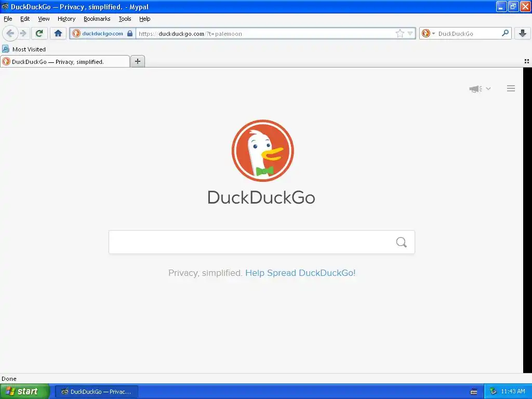Click the megaphone icon on DuckDuckGo page
The image size is (532, 399).
(x=476, y=89)
